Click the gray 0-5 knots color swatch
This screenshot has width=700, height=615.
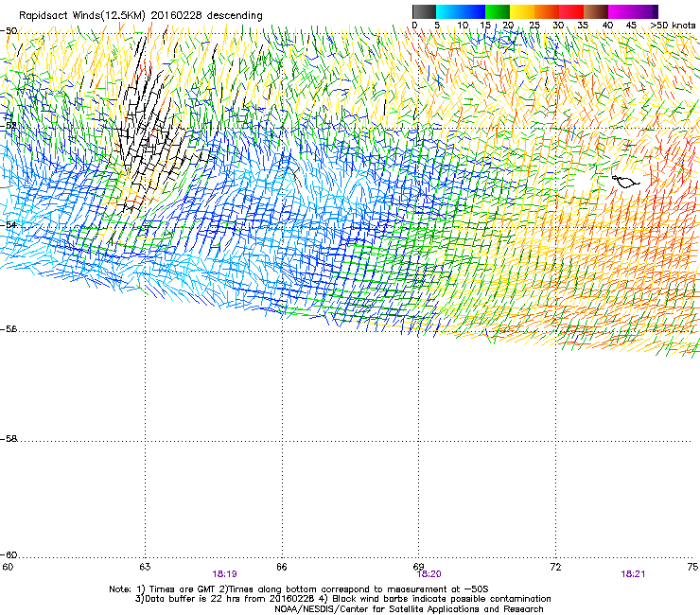(x=424, y=11)
